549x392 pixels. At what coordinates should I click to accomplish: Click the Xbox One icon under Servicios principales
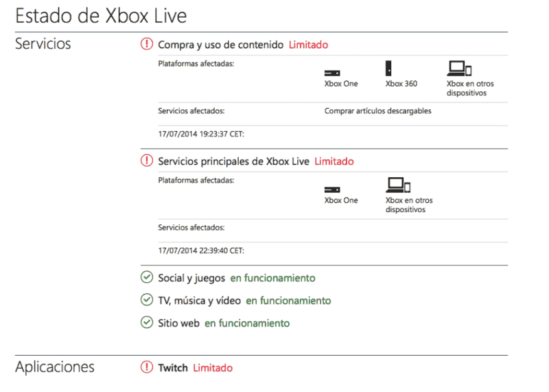(332, 189)
